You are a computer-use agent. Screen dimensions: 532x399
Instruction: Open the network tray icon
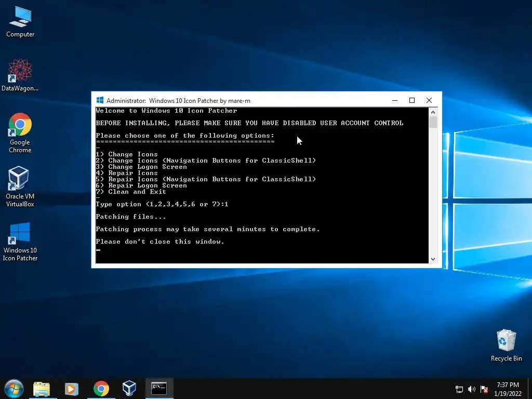tap(459, 389)
